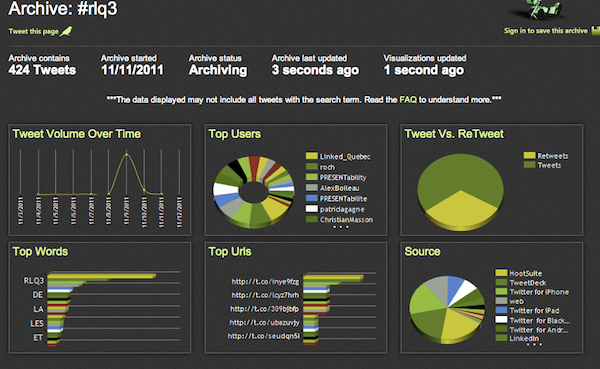
Task: Click the Twitter for iPad swatch
Action: point(501,310)
